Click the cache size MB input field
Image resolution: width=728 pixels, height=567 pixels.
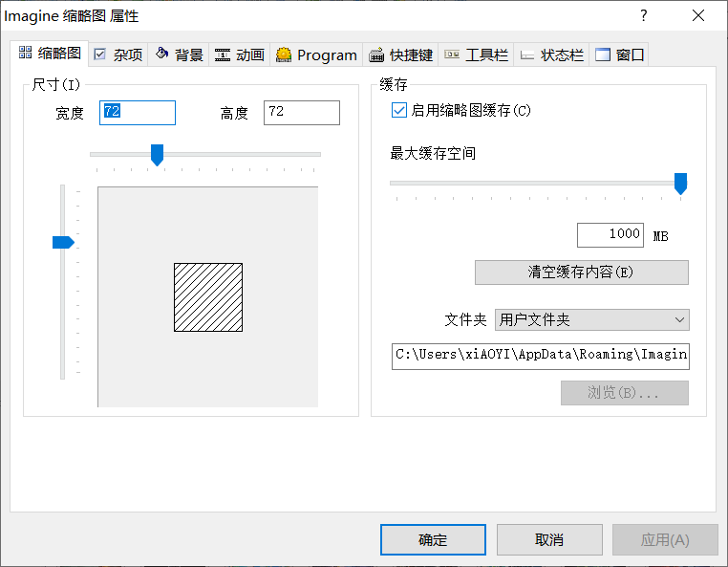(x=610, y=235)
